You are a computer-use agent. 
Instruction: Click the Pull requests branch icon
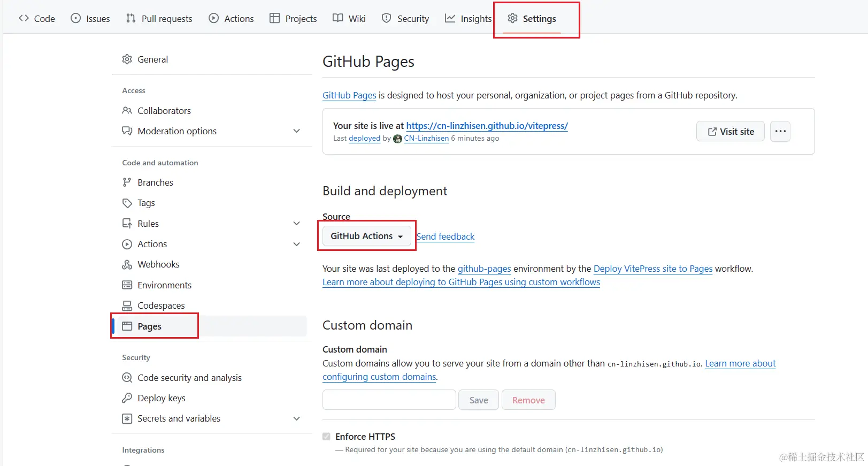(131, 18)
